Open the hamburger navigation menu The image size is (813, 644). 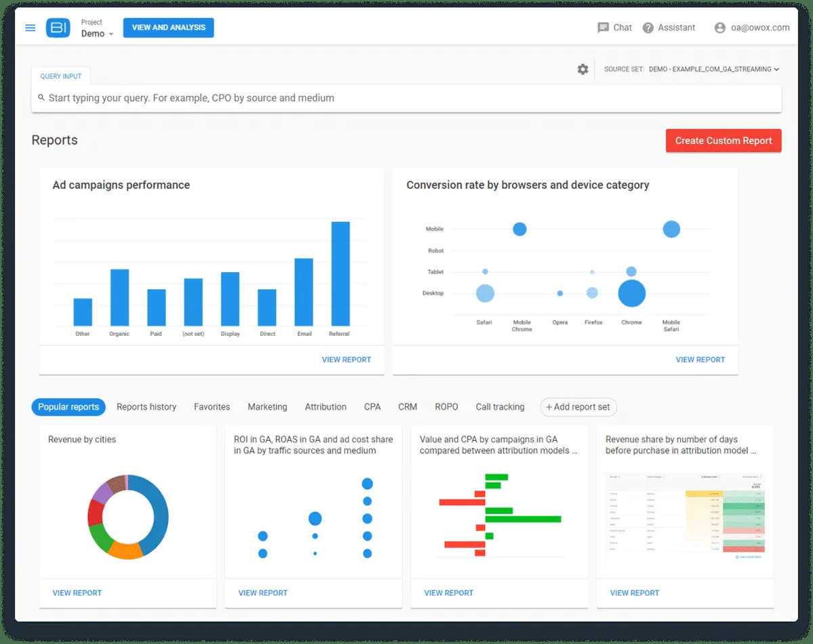pos(30,28)
